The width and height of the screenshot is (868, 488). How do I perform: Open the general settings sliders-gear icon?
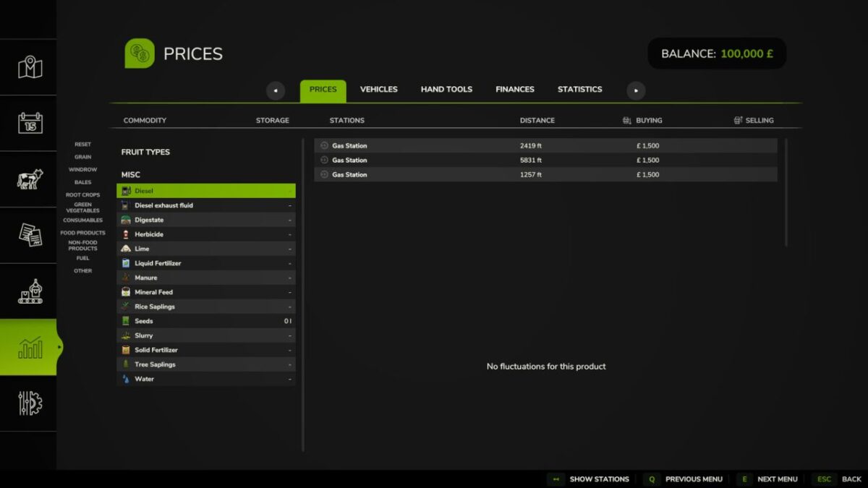(30, 403)
